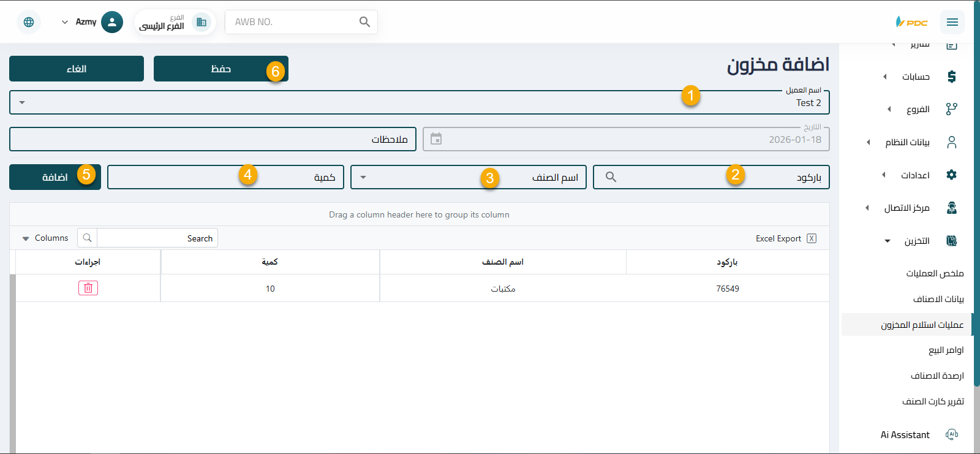This screenshot has height=454, width=980.
Task: Sort by باركود column header
Action: point(728,262)
